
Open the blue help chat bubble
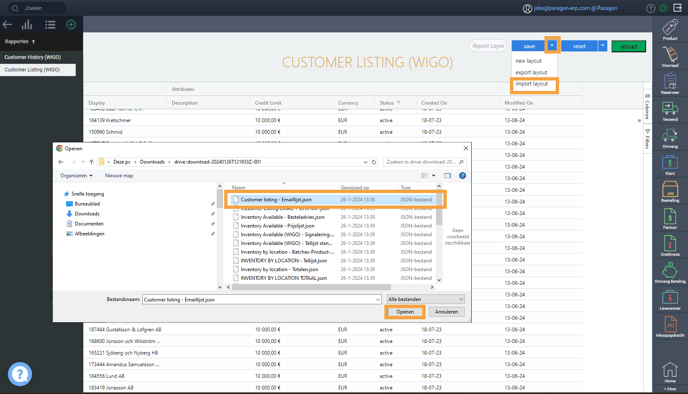coord(20,374)
